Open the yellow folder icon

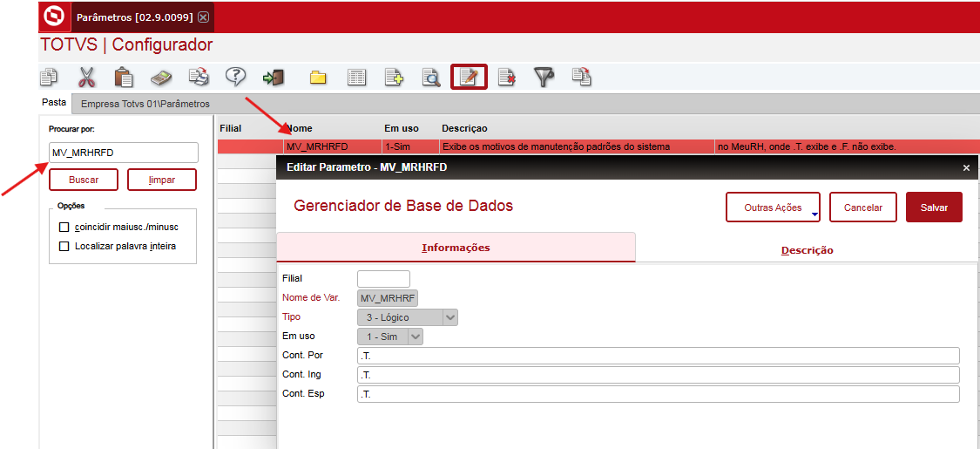(x=319, y=78)
